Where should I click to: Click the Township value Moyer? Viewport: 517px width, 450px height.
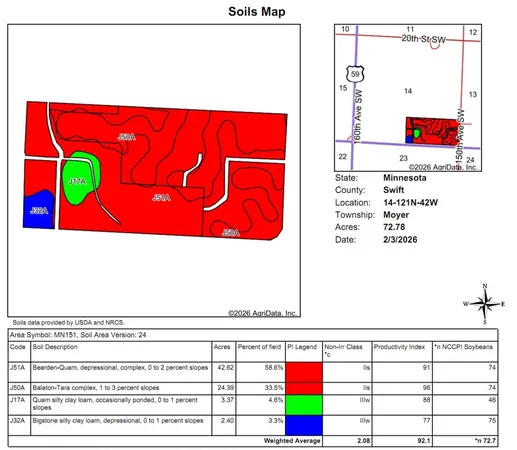396,215
